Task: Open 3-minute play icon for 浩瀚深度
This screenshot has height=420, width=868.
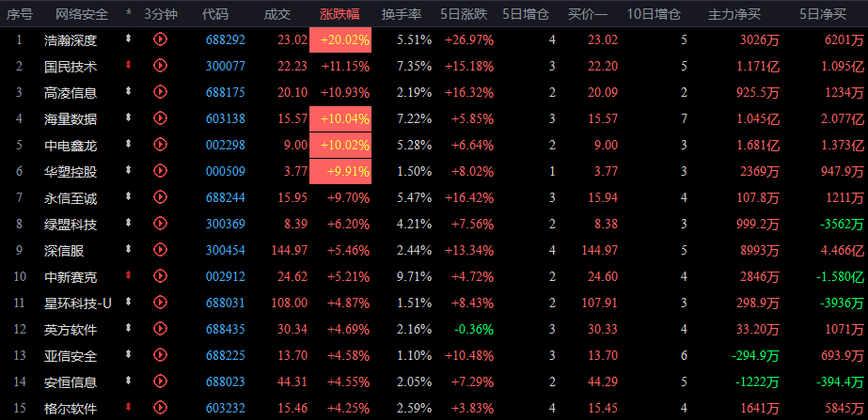Action: (x=160, y=39)
